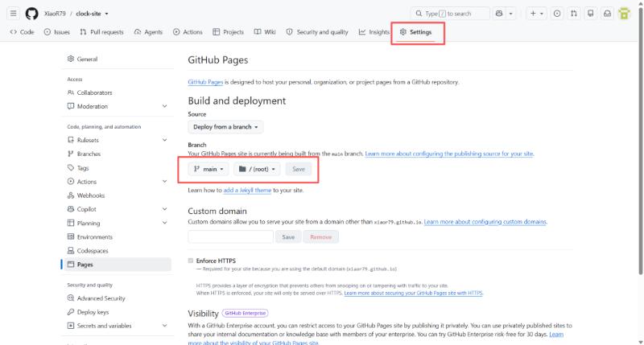This screenshot has width=644, height=345.
Task: Open link about securing Pages with HTTPS
Action: 413,293
